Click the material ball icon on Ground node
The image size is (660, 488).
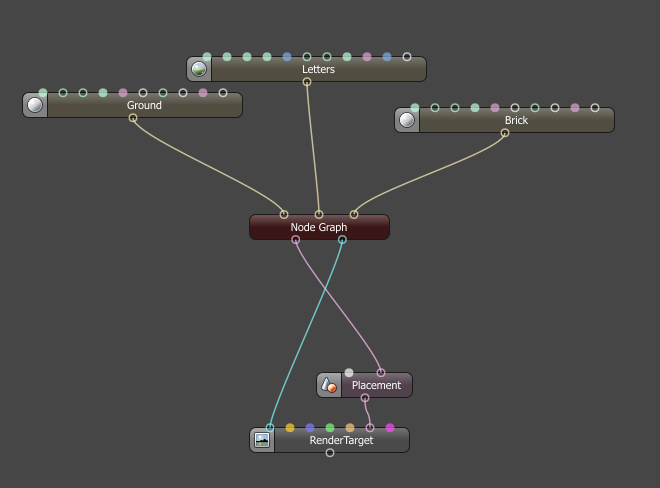pos(35,105)
